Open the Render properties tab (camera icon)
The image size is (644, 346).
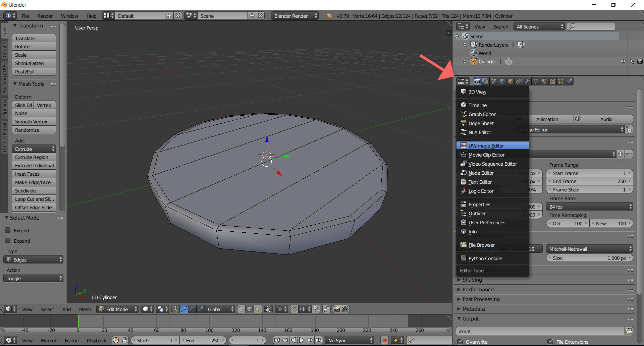[x=477, y=81]
